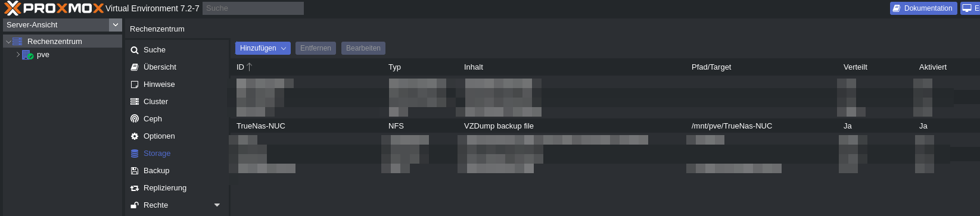Sort by the ID column header
The height and width of the screenshot is (216, 980).
tap(244, 67)
